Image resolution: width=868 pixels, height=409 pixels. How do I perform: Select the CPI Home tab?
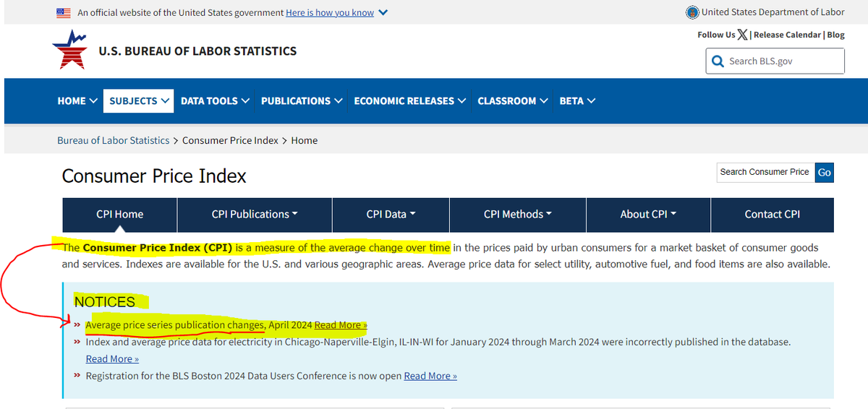pyautogui.click(x=119, y=214)
